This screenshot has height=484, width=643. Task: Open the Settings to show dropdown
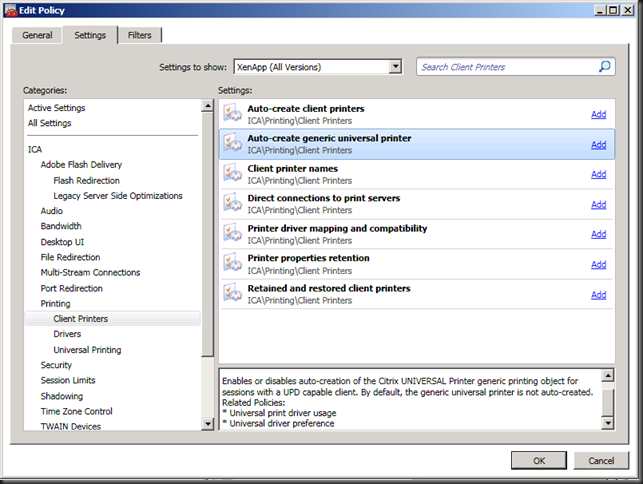pyautogui.click(x=395, y=66)
